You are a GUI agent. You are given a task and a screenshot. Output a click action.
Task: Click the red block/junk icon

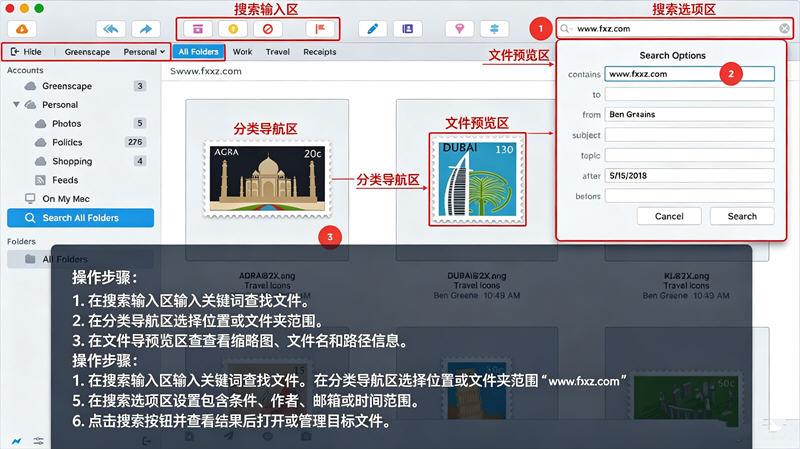[x=268, y=29]
